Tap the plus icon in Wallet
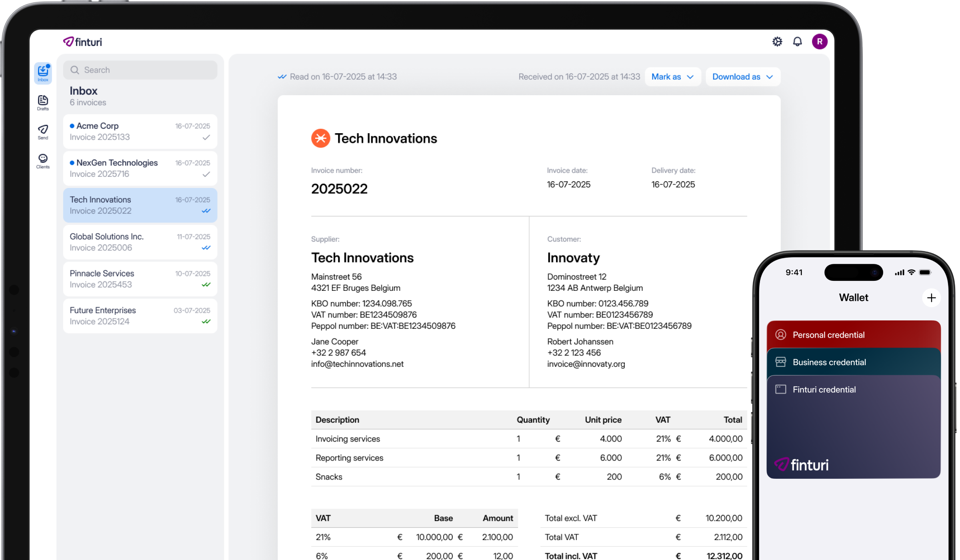 tap(931, 298)
